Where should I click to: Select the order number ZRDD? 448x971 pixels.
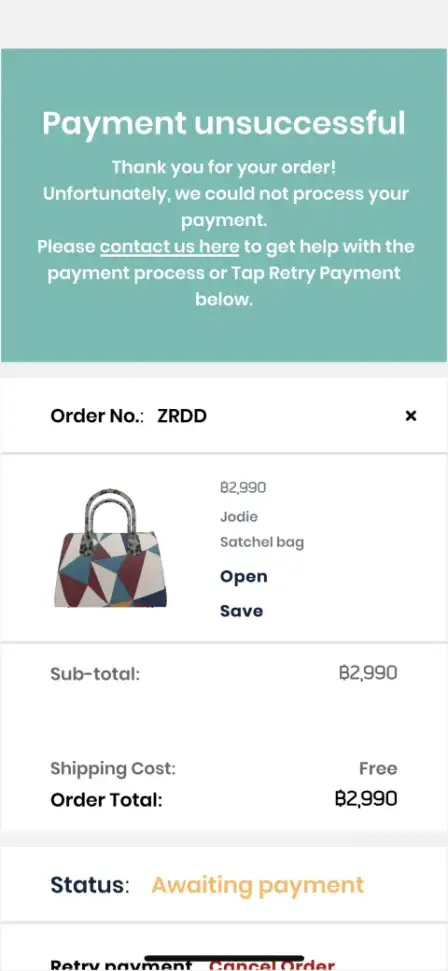[x=182, y=416]
